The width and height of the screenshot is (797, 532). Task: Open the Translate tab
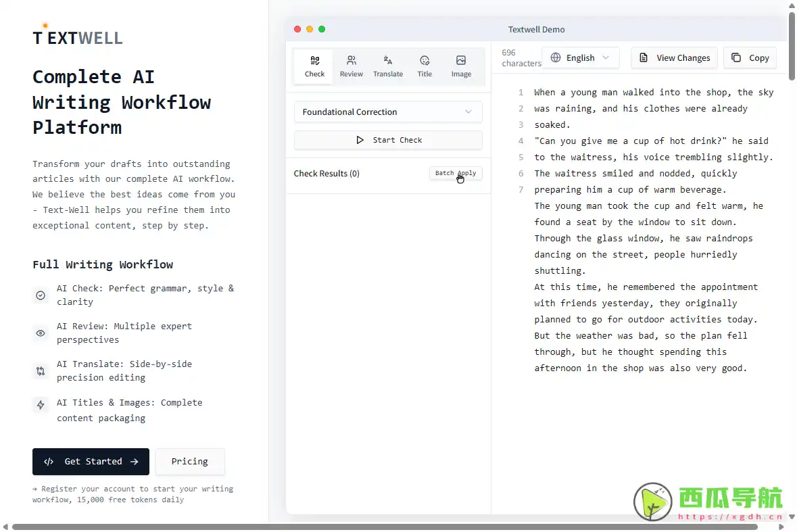click(x=388, y=66)
